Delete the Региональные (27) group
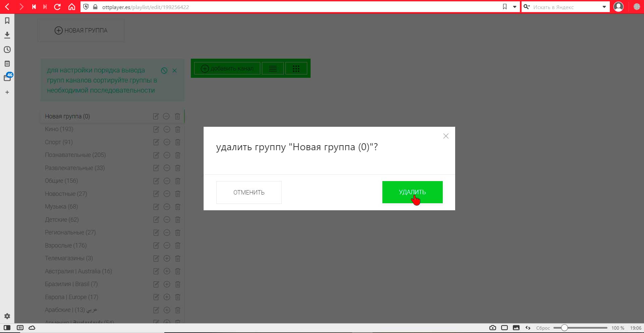This screenshot has width=644, height=333. [x=178, y=232]
